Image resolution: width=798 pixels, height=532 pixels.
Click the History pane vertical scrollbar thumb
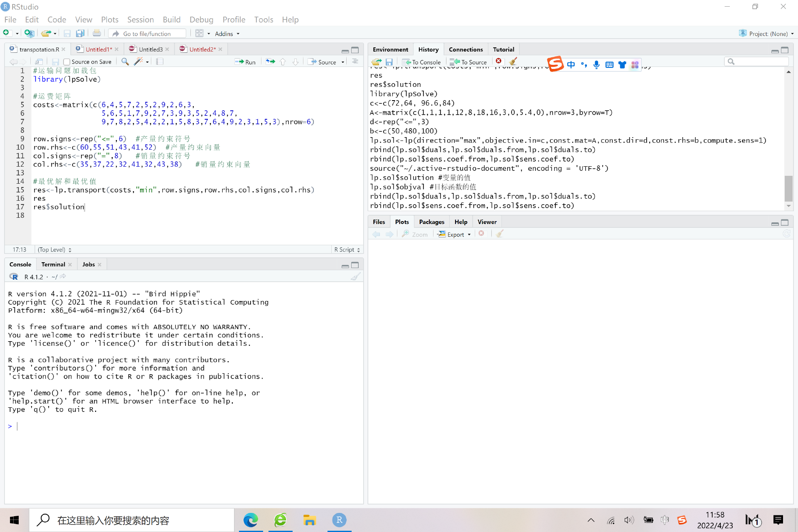click(788, 188)
